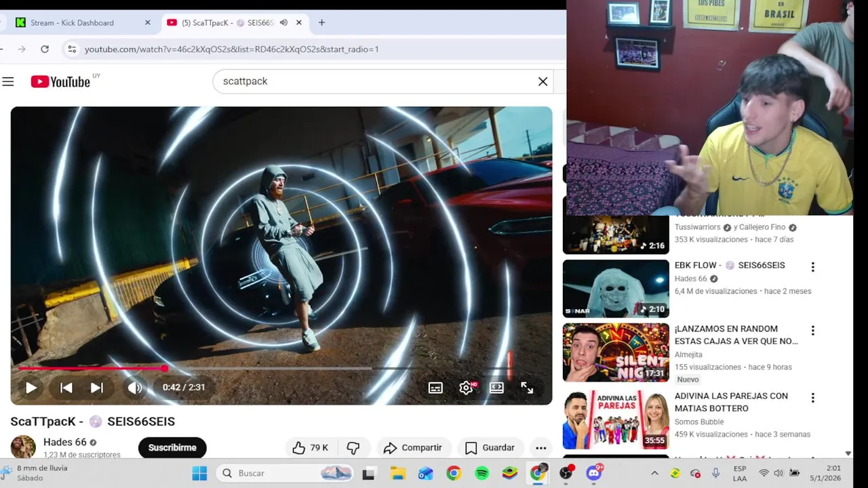Open File Explorer from taskbar

397,473
